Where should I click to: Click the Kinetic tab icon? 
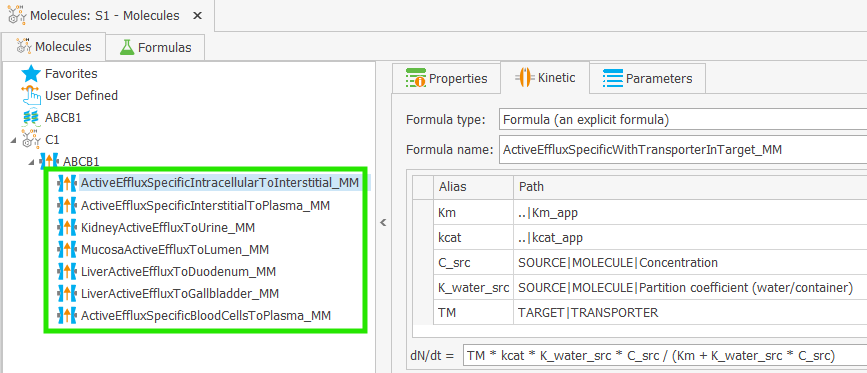[524, 77]
